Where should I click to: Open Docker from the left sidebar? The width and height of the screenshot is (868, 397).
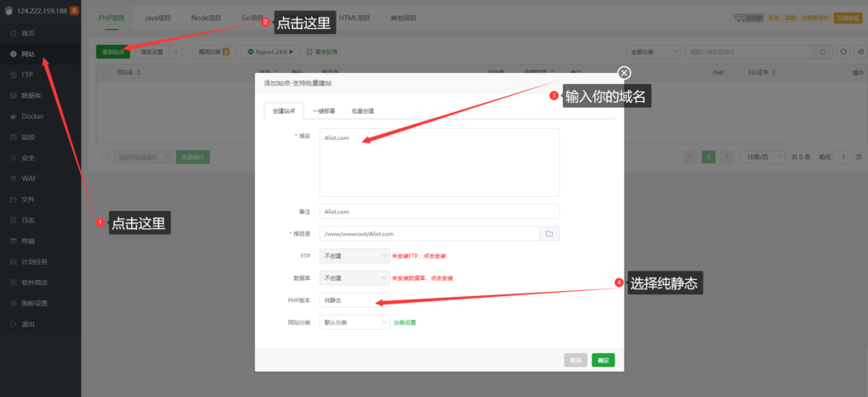click(32, 116)
